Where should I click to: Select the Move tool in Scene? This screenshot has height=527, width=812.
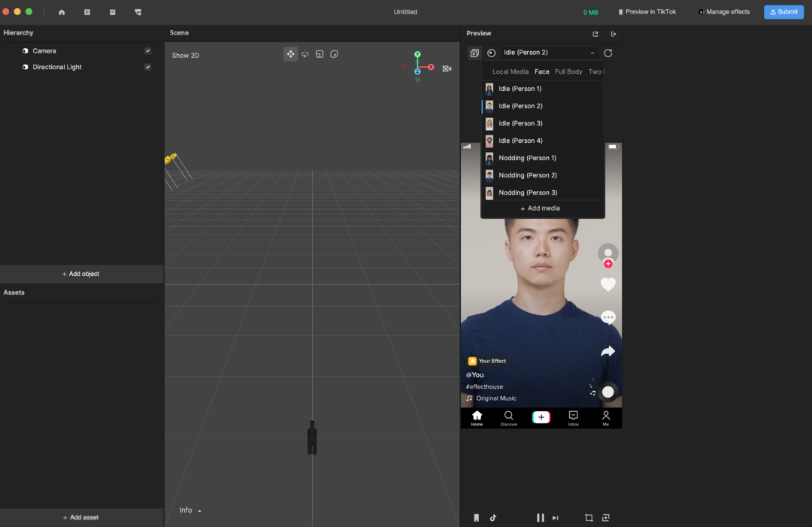click(290, 54)
